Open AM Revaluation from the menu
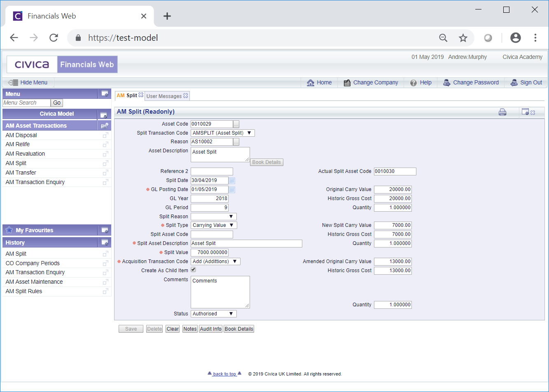 coord(25,154)
